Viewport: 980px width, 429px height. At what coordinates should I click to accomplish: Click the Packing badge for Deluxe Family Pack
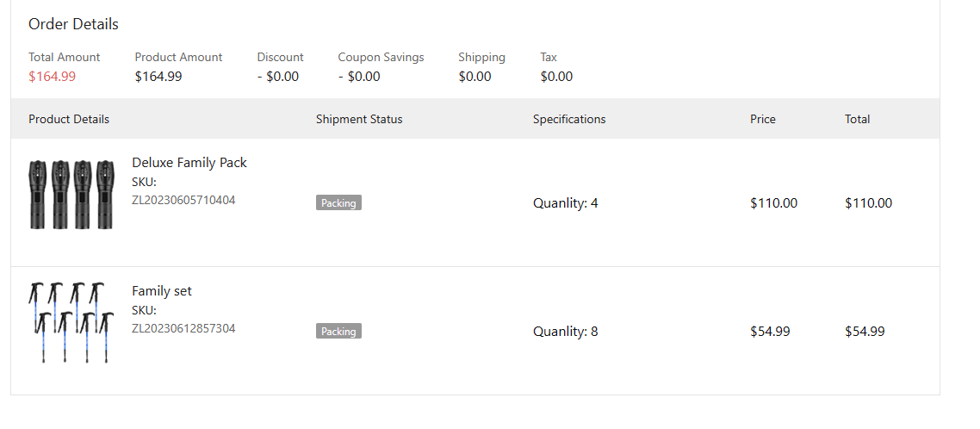pyautogui.click(x=338, y=203)
